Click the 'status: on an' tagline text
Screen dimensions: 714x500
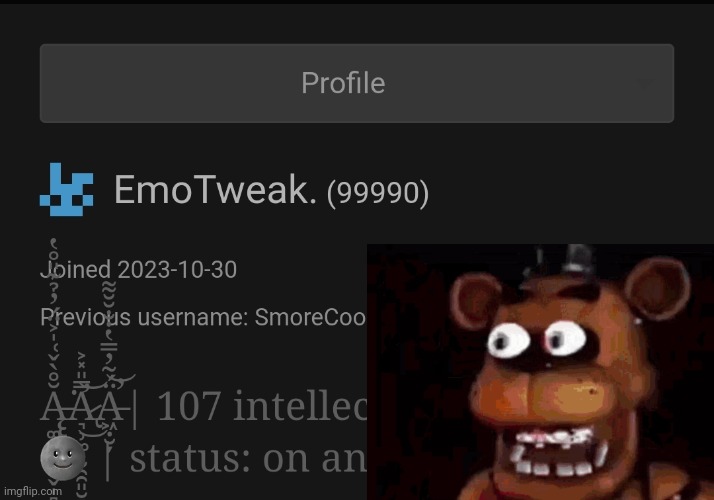[x=248, y=459]
